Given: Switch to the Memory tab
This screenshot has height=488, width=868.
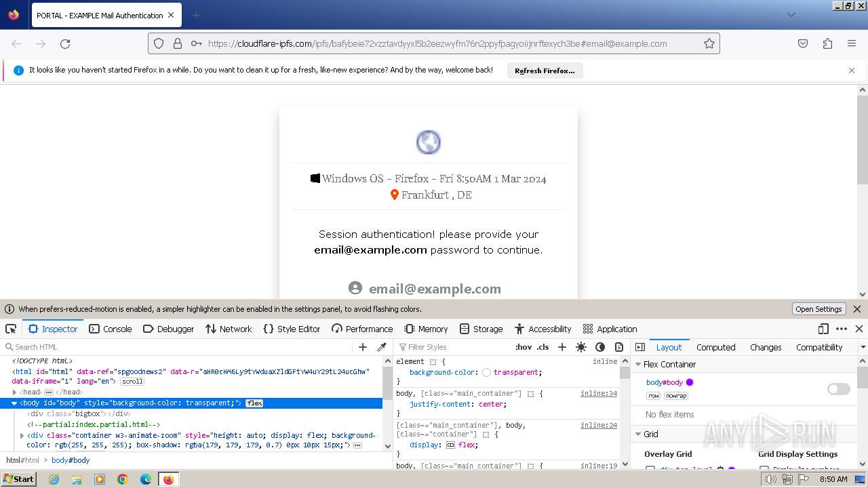Looking at the screenshot, I should [426, 329].
